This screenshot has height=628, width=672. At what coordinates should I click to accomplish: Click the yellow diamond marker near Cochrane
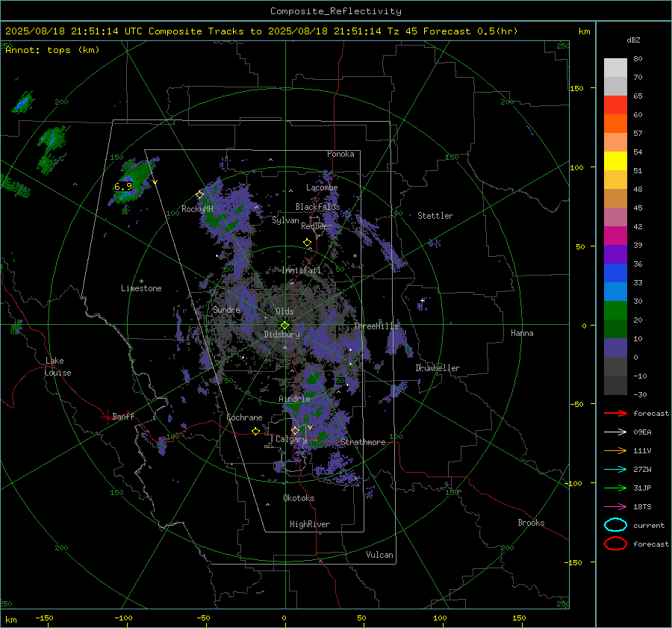(255, 432)
